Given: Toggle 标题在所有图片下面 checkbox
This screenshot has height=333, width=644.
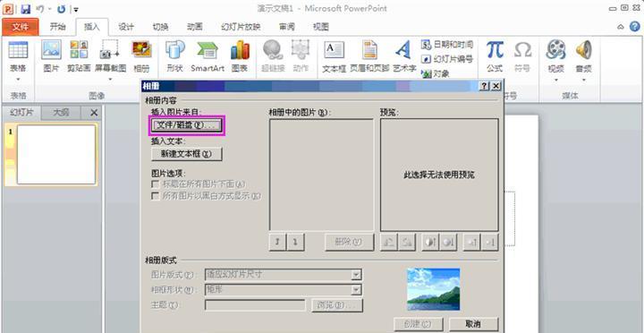Looking at the screenshot, I should [x=156, y=184].
